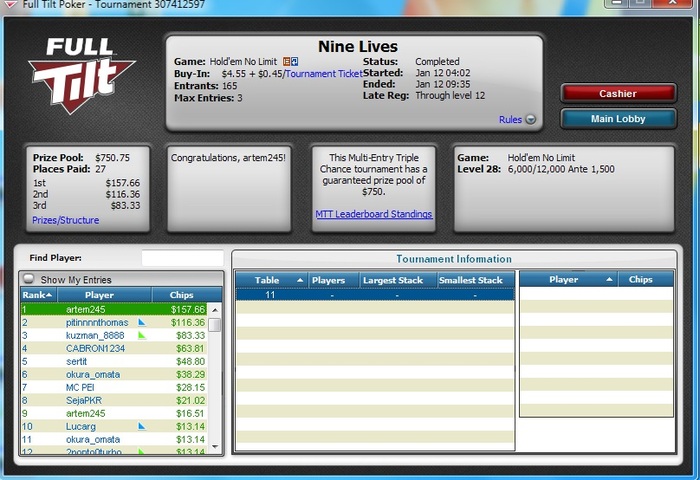The height and width of the screenshot is (480, 700).
Task: Click the Congratulations, artem245! message
Action: pyautogui.click(x=228, y=158)
